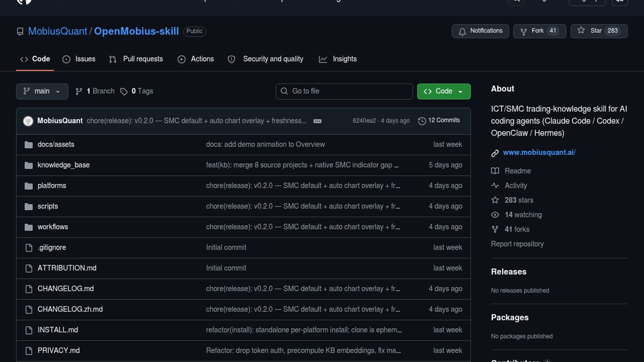Click the link chain icon in About
The image size is (644, 362).
(x=495, y=153)
